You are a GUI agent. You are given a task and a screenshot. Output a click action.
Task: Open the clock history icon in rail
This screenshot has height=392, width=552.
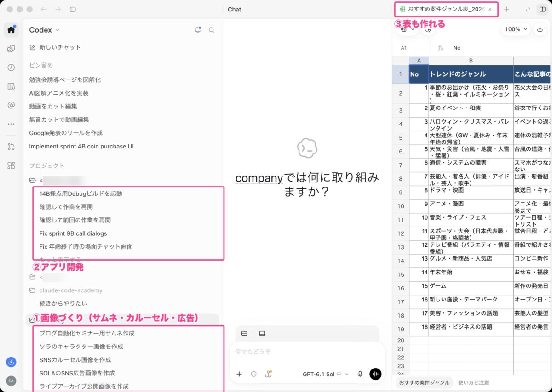[x=11, y=68]
